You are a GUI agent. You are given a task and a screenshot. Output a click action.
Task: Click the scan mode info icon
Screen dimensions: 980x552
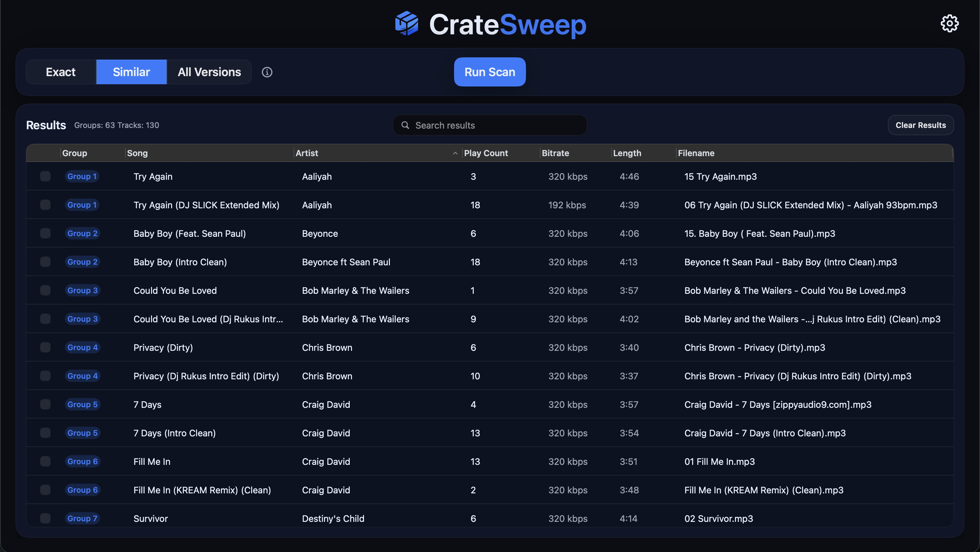pyautogui.click(x=267, y=72)
